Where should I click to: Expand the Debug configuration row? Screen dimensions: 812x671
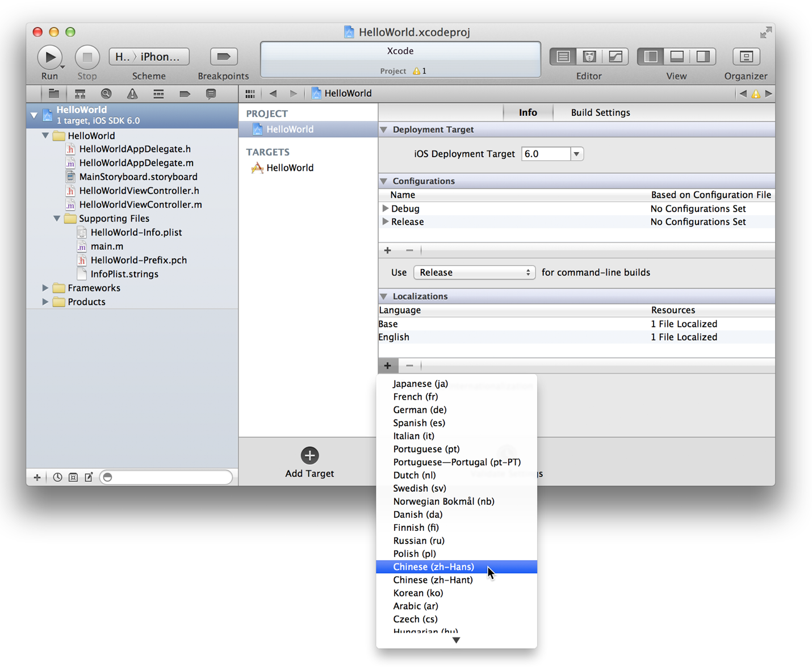(x=386, y=208)
